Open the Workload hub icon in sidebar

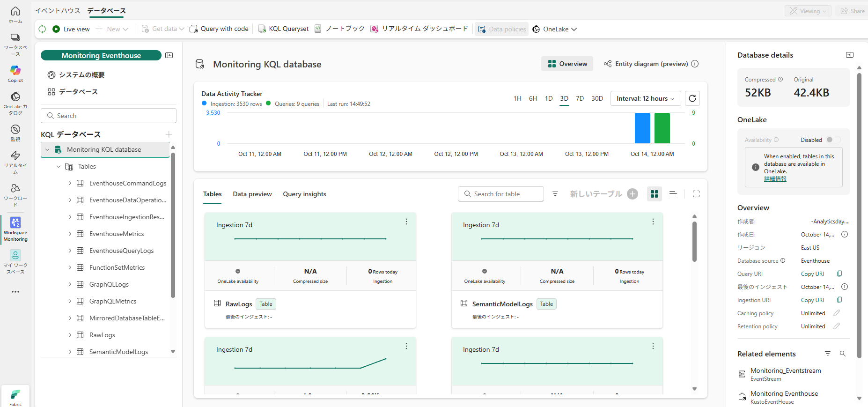tap(15, 195)
